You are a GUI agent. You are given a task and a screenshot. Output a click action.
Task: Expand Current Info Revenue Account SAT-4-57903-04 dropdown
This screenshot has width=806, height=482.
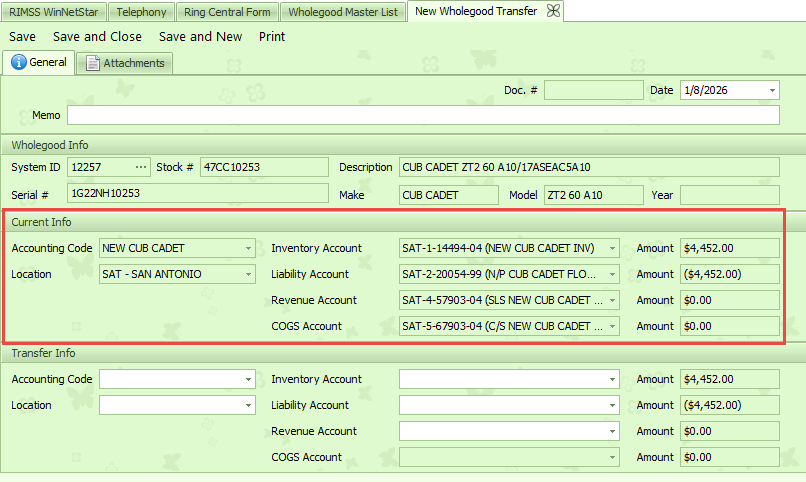(612, 300)
